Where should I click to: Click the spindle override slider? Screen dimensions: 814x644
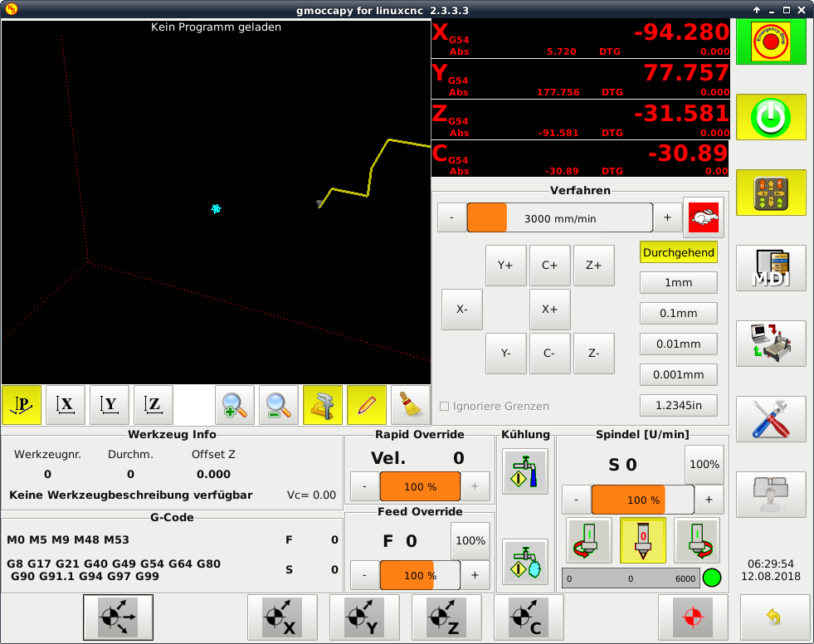click(643, 500)
